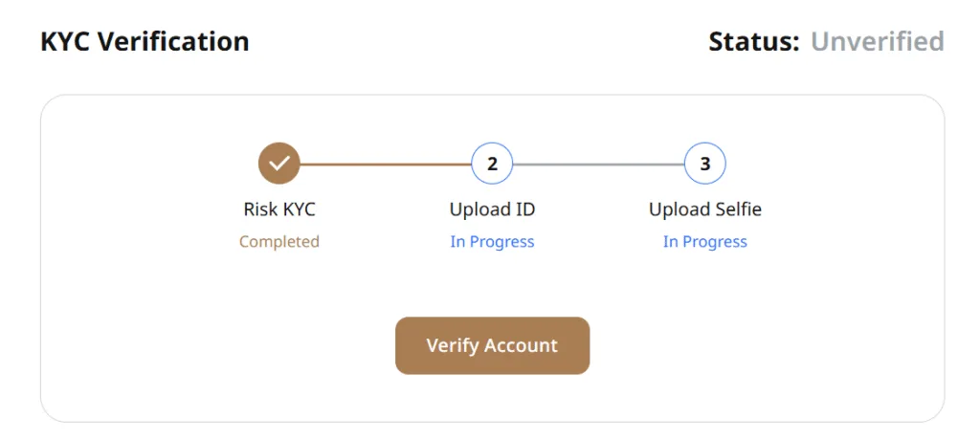This screenshot has height=440, width=980.
Task: Click the Risk KYC step label
Action: point(279,209)
